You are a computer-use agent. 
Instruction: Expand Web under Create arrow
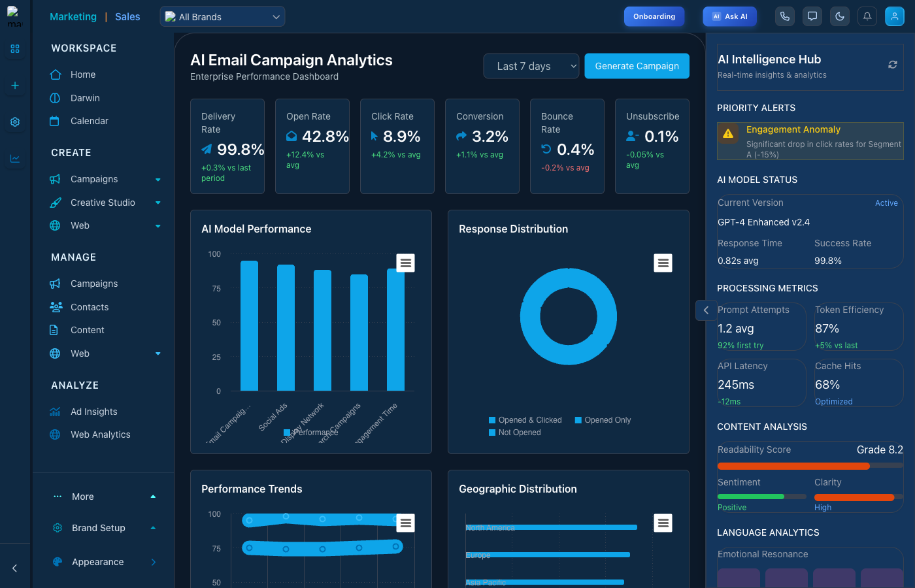pyautogui.click(x=158, y=226)
